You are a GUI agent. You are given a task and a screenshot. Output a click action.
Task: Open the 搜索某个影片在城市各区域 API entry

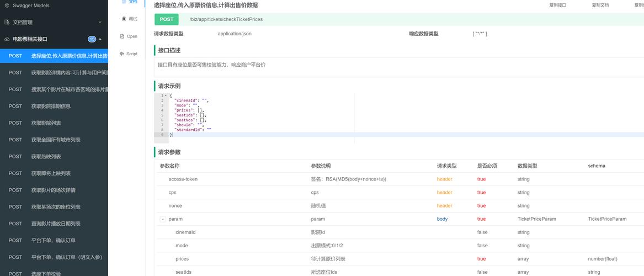click(x=54, y=89)
